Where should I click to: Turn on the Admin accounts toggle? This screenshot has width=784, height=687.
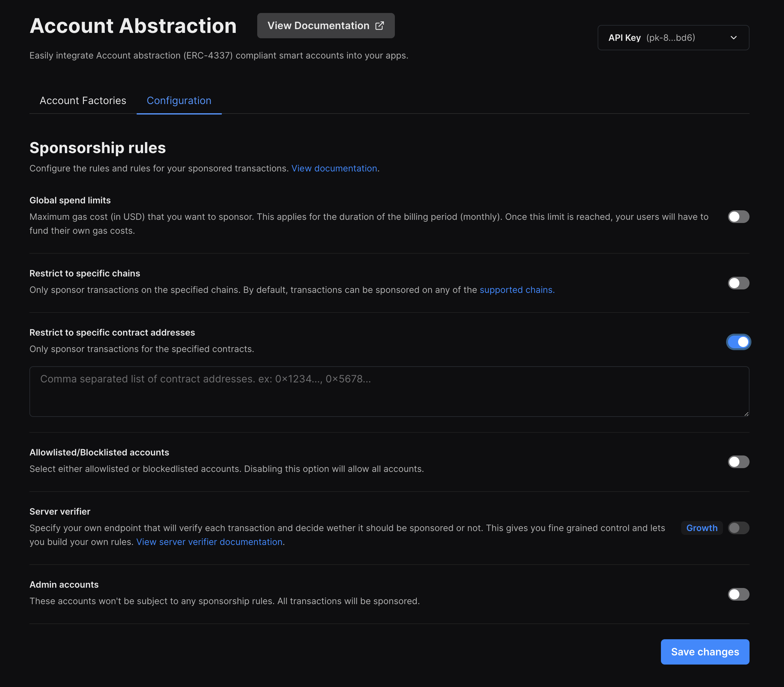[x=738, y=594]
